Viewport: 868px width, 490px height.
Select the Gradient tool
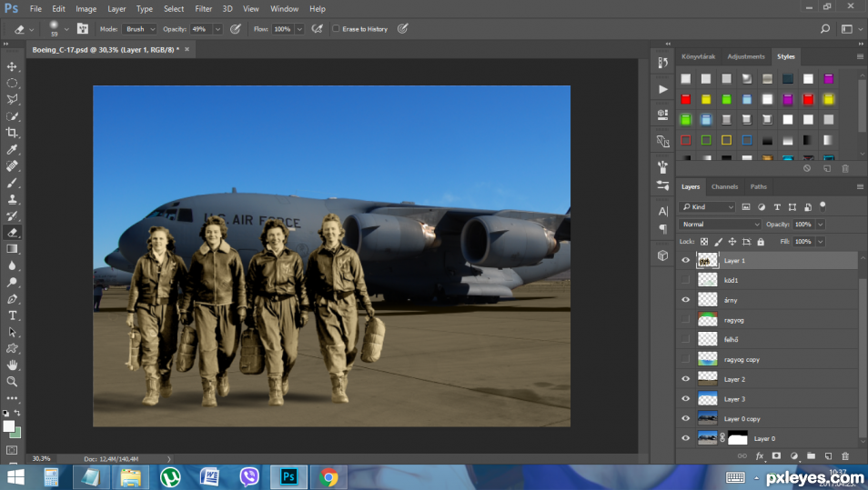(x=12, y=249)
